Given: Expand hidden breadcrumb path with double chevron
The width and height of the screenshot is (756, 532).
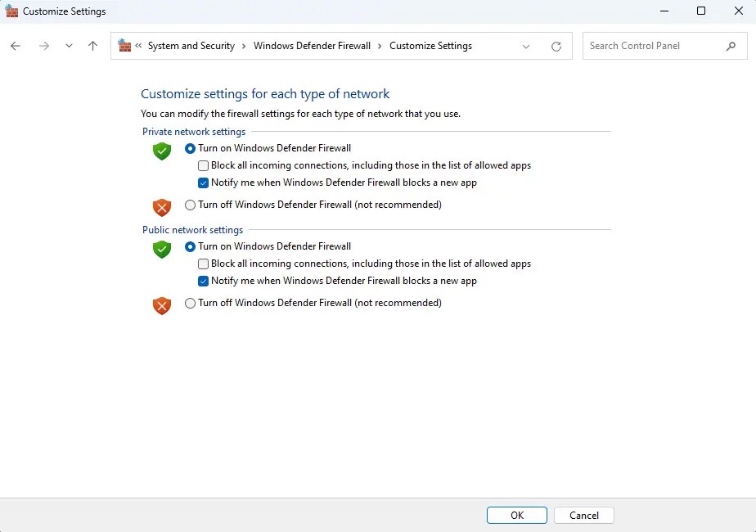Looking at the screenshot, I should (x=138, y=45).
